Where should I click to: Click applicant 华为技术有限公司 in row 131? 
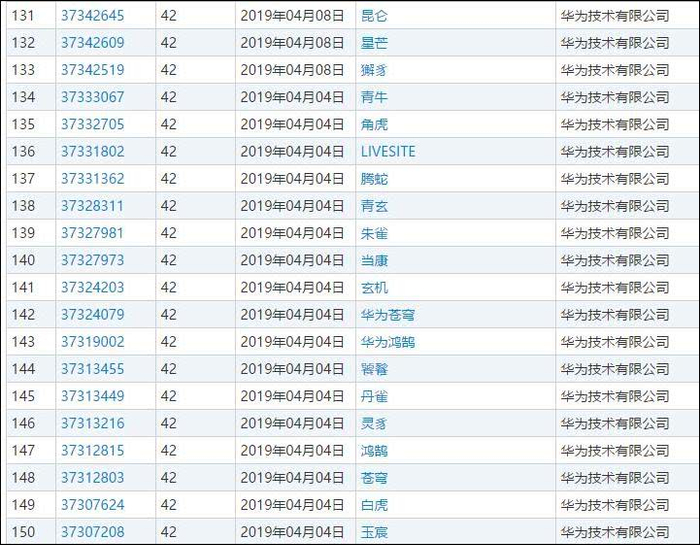pos(615,16)
